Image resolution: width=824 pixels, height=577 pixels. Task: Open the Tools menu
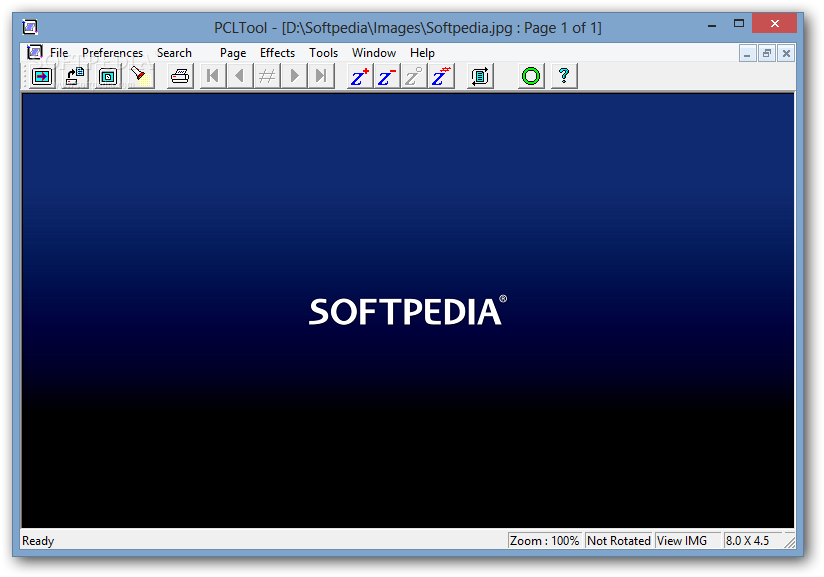pyautogui.click(x=323, y=53)
